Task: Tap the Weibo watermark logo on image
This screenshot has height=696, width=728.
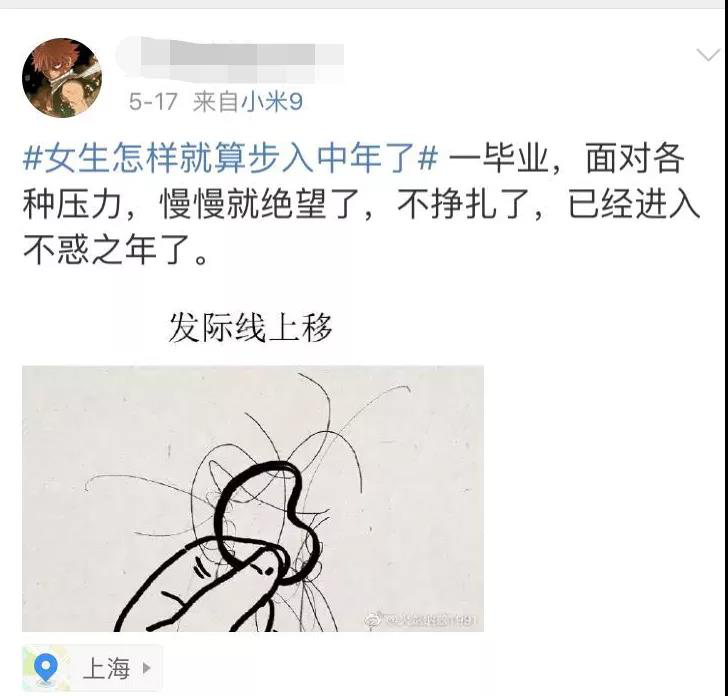Action: [373, 620]
